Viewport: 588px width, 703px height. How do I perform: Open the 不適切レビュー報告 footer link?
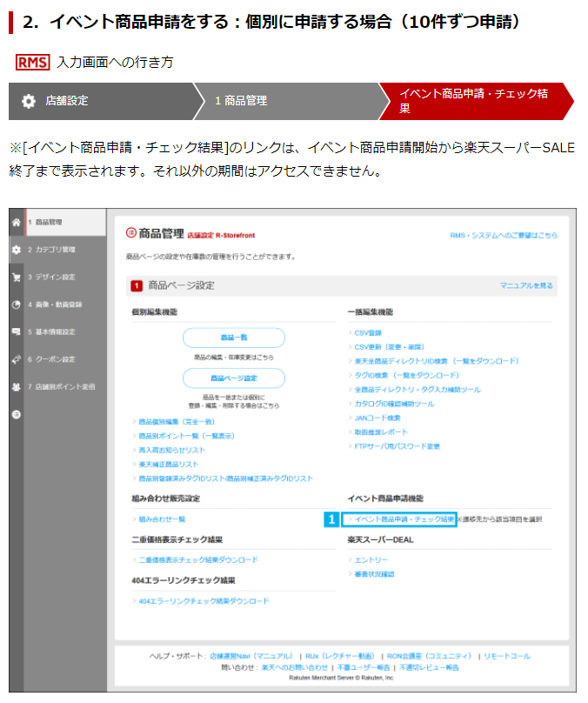click(x=429, y=668)
